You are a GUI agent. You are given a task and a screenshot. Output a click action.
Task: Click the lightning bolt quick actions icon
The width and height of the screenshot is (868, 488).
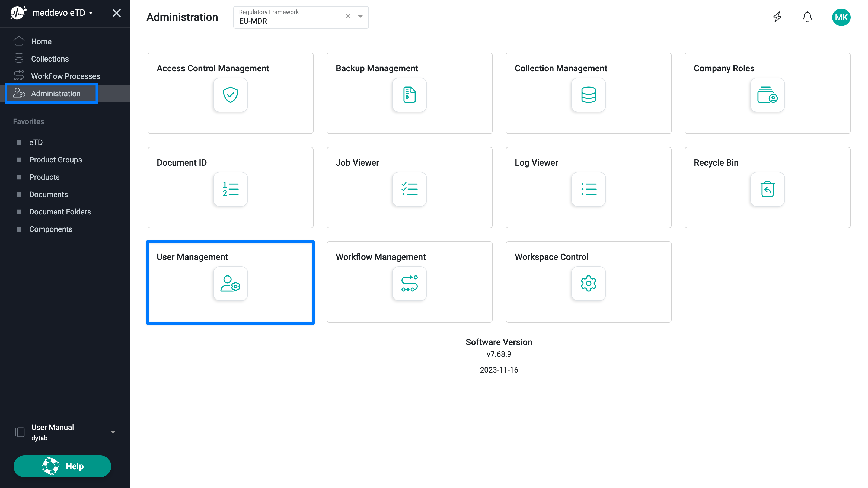777,17
